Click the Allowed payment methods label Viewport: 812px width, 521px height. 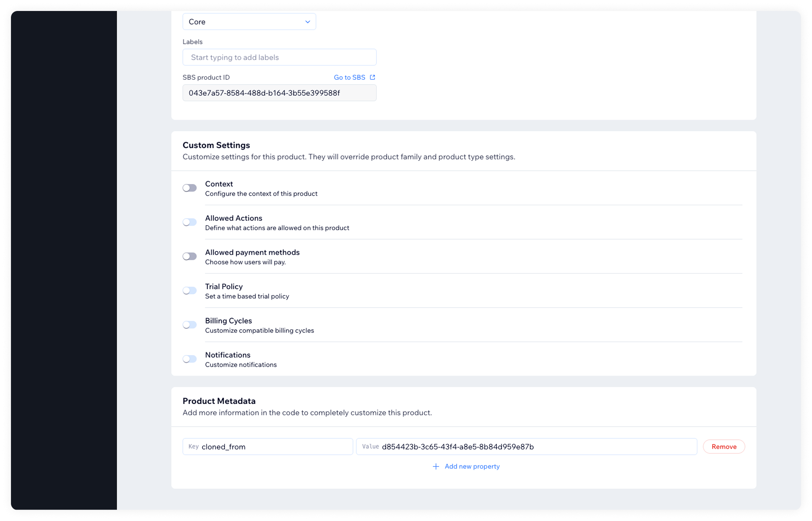coord(252,252)
